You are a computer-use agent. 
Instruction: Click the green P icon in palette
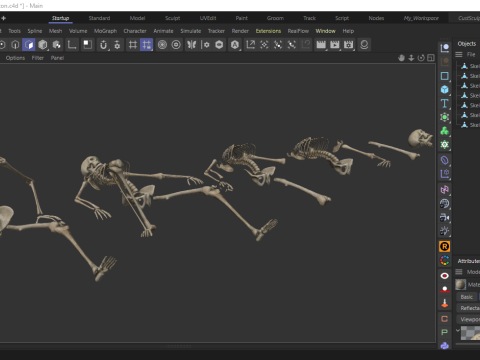pyautogui.click(x=445, y=332)
